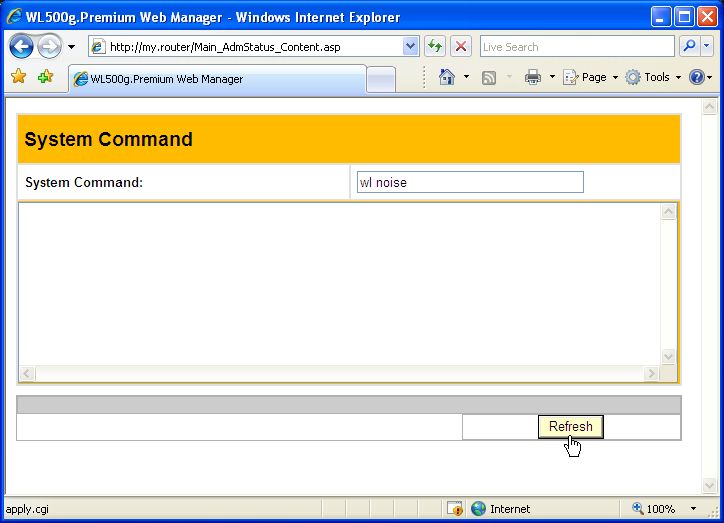Click the Add to Favorites icon

45,78
